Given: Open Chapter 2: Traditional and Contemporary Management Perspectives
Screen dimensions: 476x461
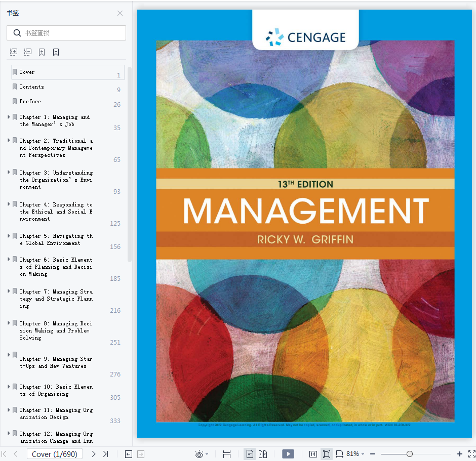Looking at the screenshot, I should coord(56,148).
